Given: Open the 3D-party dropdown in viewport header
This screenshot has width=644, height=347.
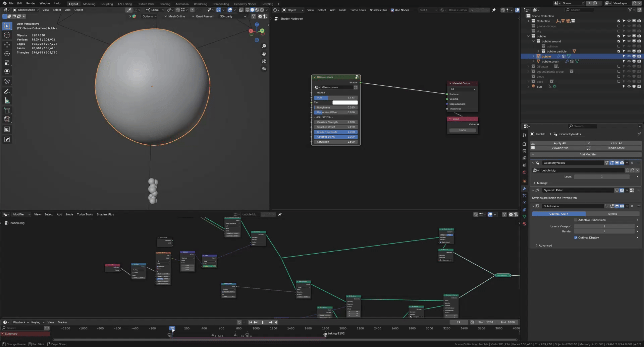Looking at the screenshot, I should pyautogui.click(x=233, y=16).
